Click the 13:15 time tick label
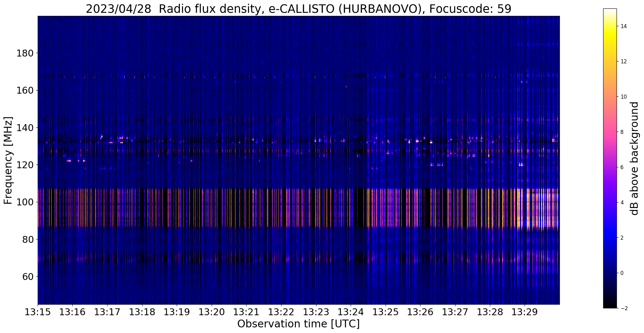The height and width of the screenshot is (333, 644). pyautogui.click(x=38, y=312)
